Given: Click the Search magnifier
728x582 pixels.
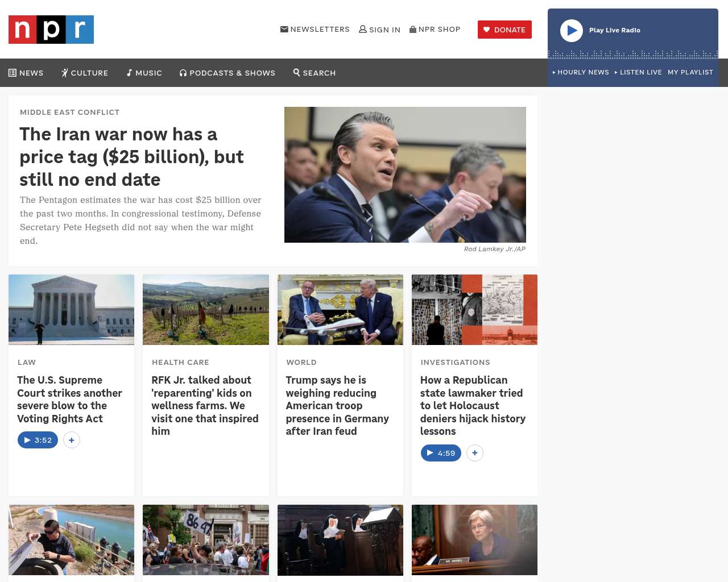Looking at the screenshot, I should pos(297,72).
